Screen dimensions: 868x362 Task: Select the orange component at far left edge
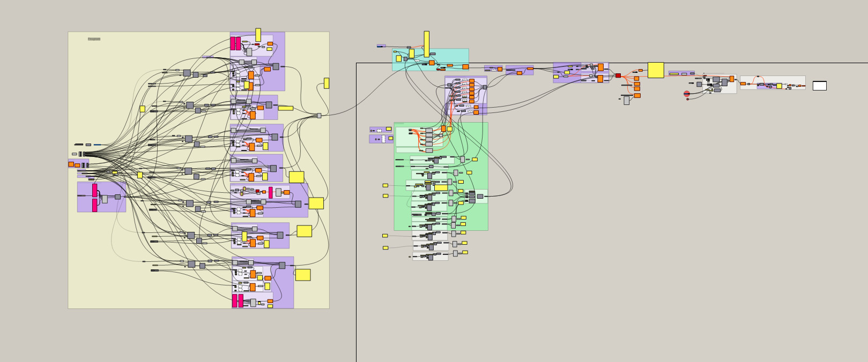click(x=71, y=164)
